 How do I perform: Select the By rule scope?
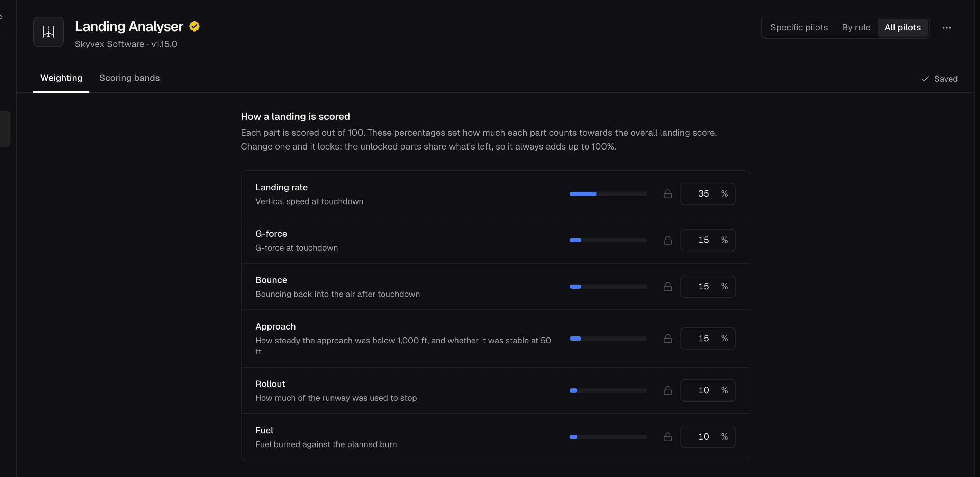point(856,27)
